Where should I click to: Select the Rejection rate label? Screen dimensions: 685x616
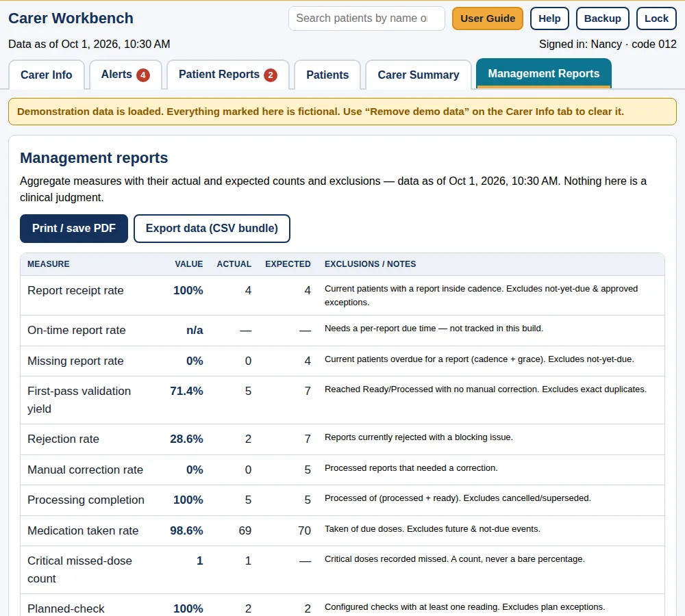point(63,439)
